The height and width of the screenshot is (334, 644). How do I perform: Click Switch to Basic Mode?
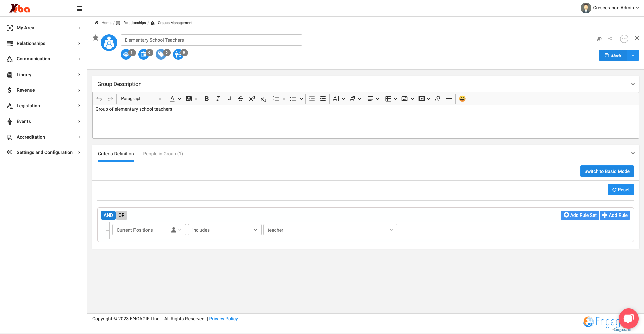click(607, 171)
